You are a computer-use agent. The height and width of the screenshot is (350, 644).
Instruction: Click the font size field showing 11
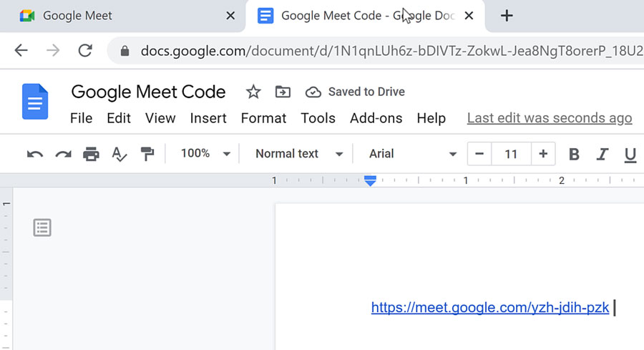coord(511,154)
